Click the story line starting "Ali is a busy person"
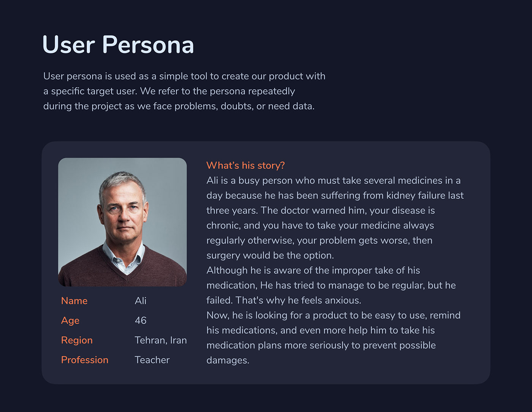 tap(333, 181)
